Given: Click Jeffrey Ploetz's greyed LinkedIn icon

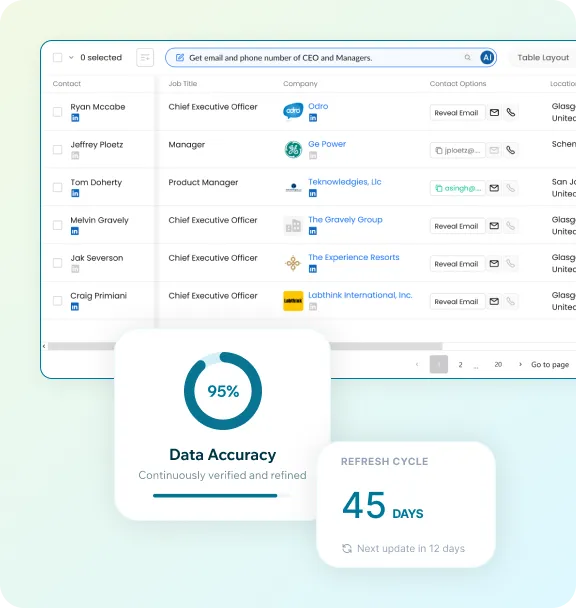Looking at the screenshot, I should [75, 155].
